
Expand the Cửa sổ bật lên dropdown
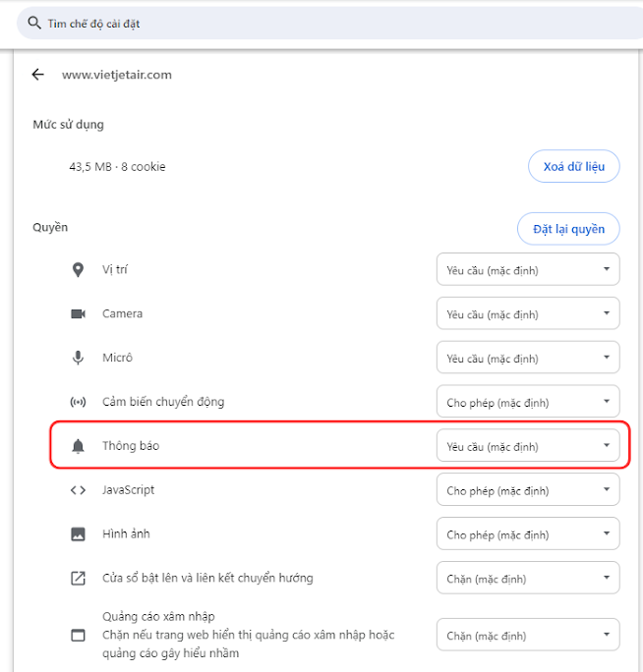click(528, 578)
